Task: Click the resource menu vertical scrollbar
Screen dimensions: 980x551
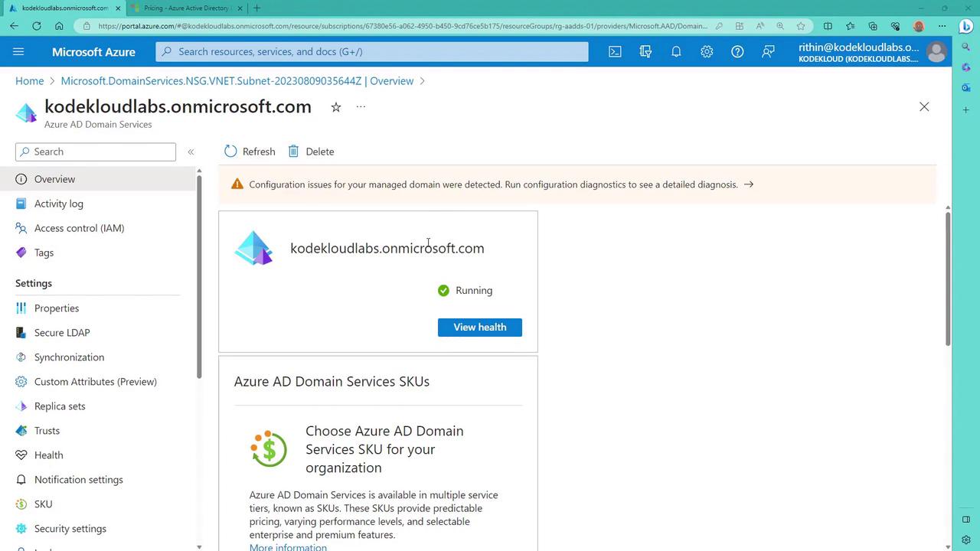Action: (199, 277)
